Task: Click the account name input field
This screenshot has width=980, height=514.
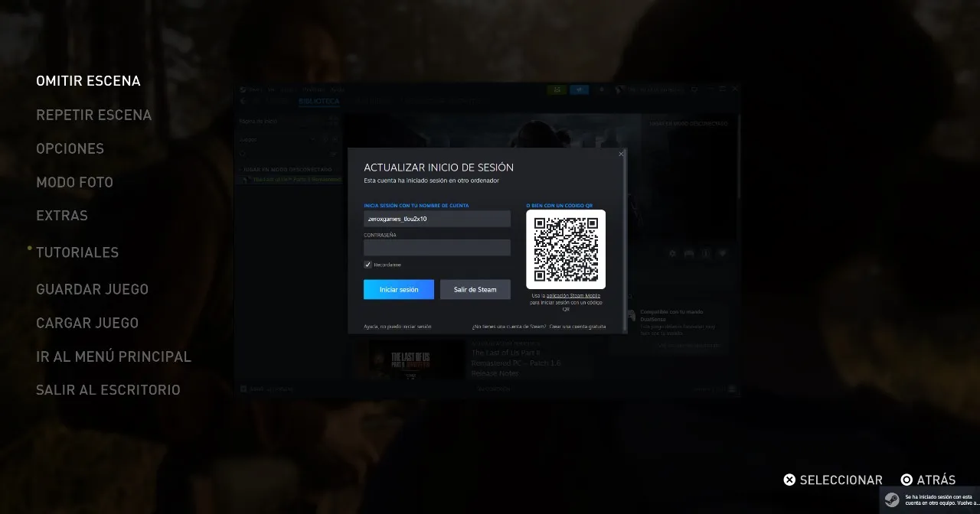Action: coord(437,219)
